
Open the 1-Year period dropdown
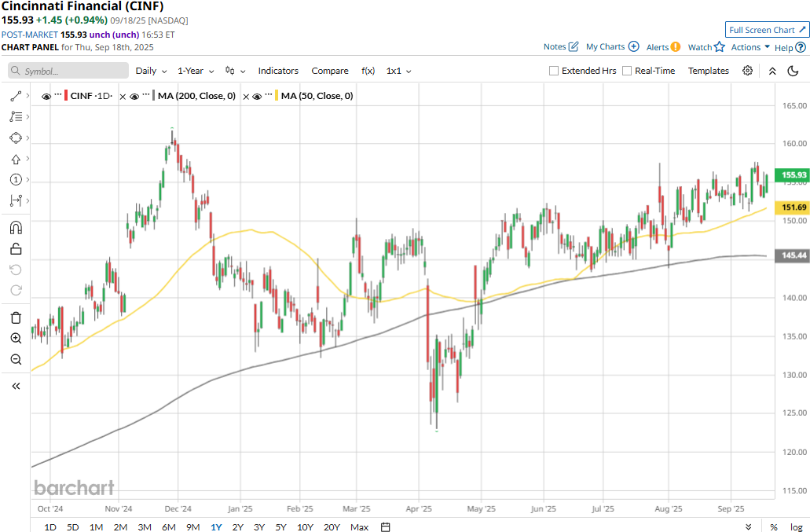coord(196,71)
